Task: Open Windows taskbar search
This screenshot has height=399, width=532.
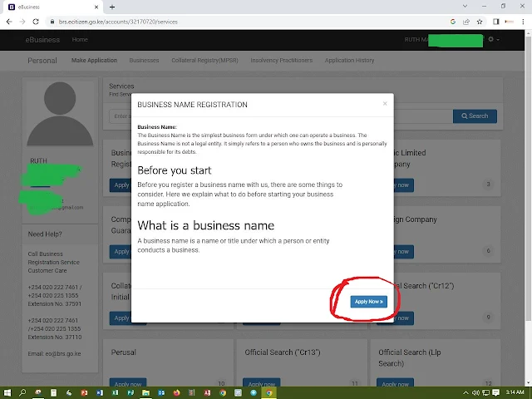Action: [22, 393]
